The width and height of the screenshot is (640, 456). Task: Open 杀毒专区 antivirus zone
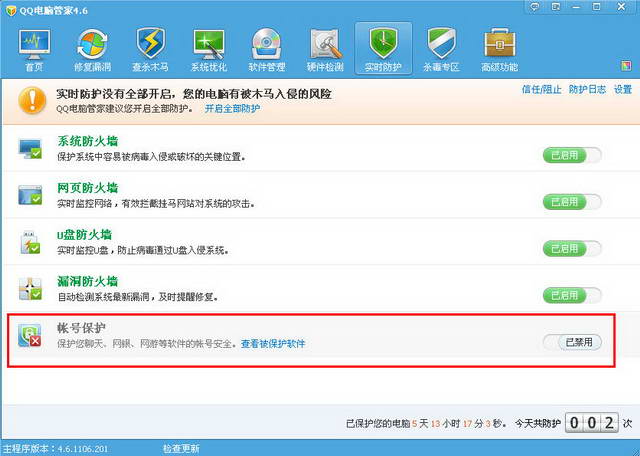point(441,49)
